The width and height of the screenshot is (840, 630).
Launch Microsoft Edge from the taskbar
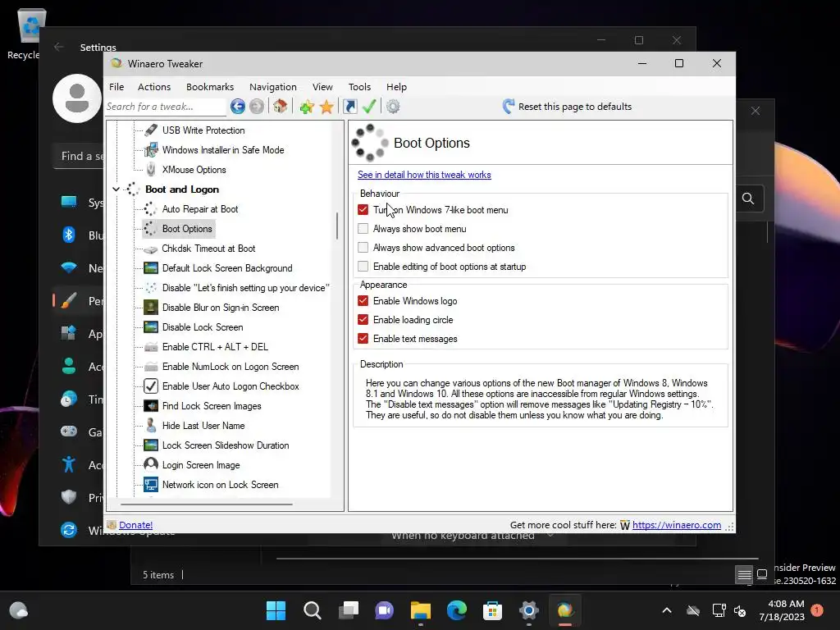tap(457, 610)
